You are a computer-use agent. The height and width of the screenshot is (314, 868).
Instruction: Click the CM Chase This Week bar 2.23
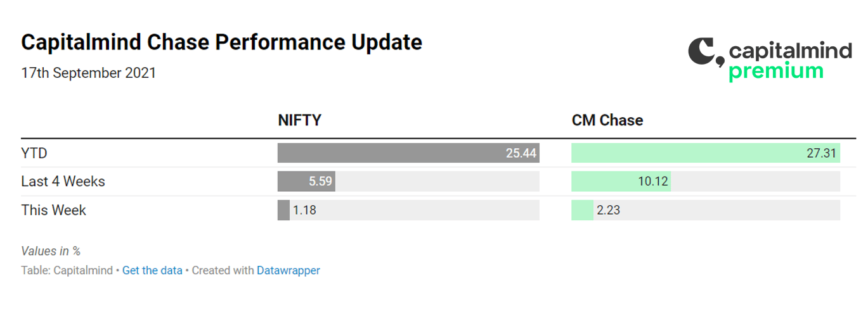click(x=583, y=210)
